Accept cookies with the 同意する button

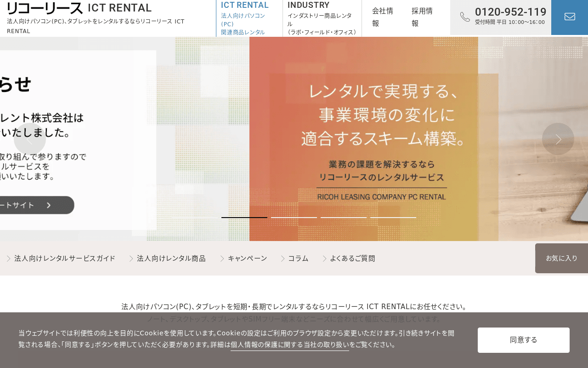click(x=524, y=340)
